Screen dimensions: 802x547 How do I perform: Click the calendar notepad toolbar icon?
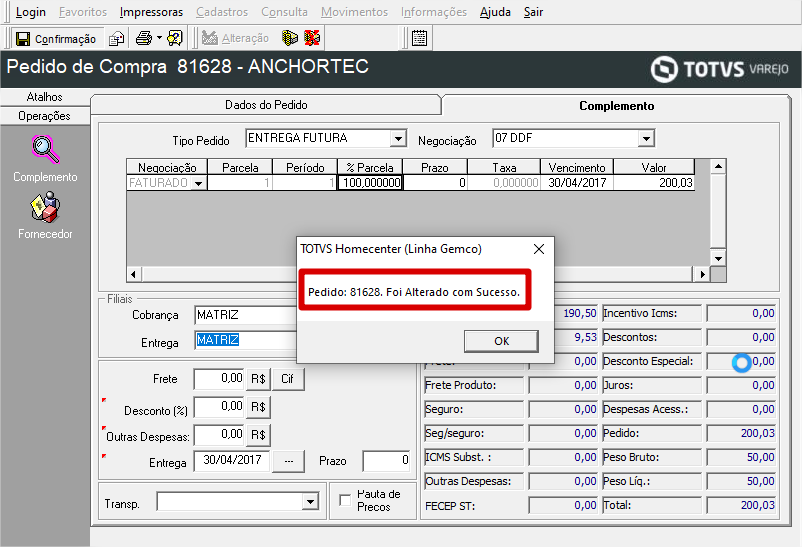(419, 38)
